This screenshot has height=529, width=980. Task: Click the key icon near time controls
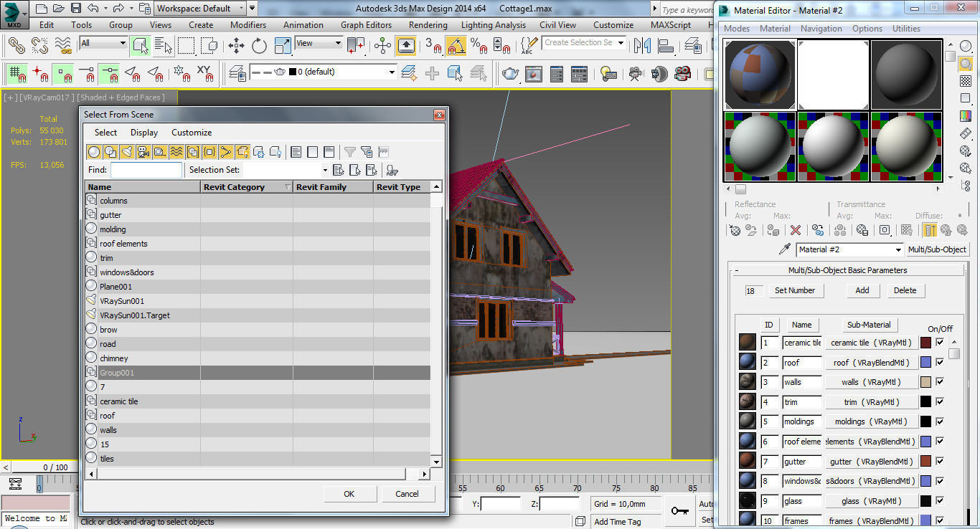tap(679, 510)
